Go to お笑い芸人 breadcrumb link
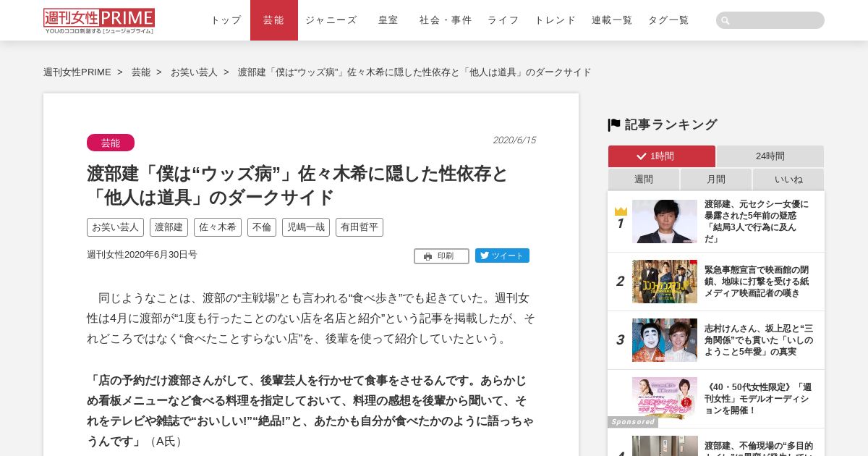Viewport: 868px width, 456px height. click(194, 72)
